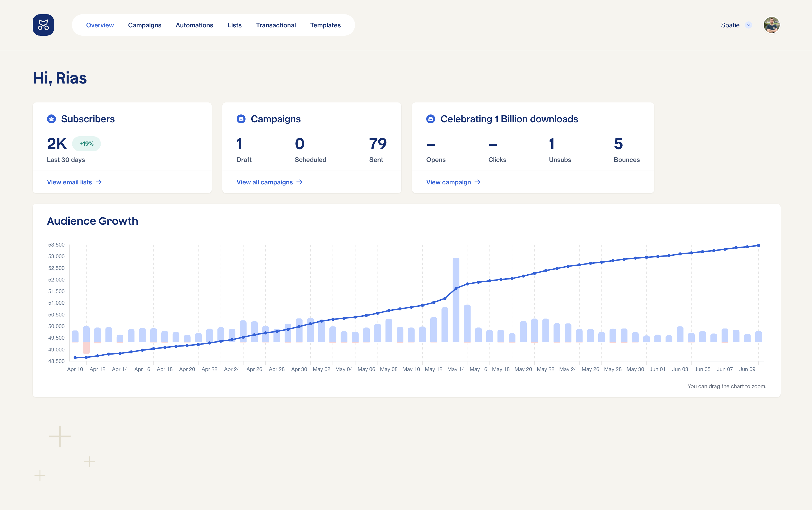
Task: Click the Last 30 days label
Action: [66, 160]
